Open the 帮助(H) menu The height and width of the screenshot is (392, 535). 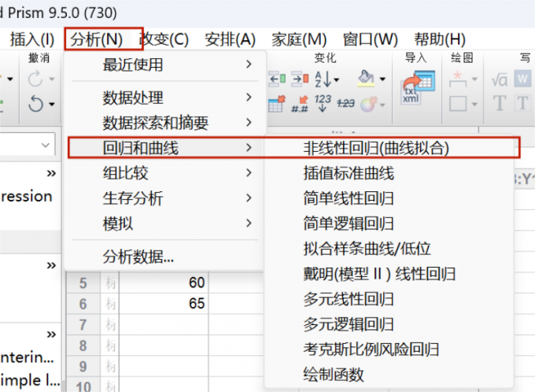click(x=440, y=39)
